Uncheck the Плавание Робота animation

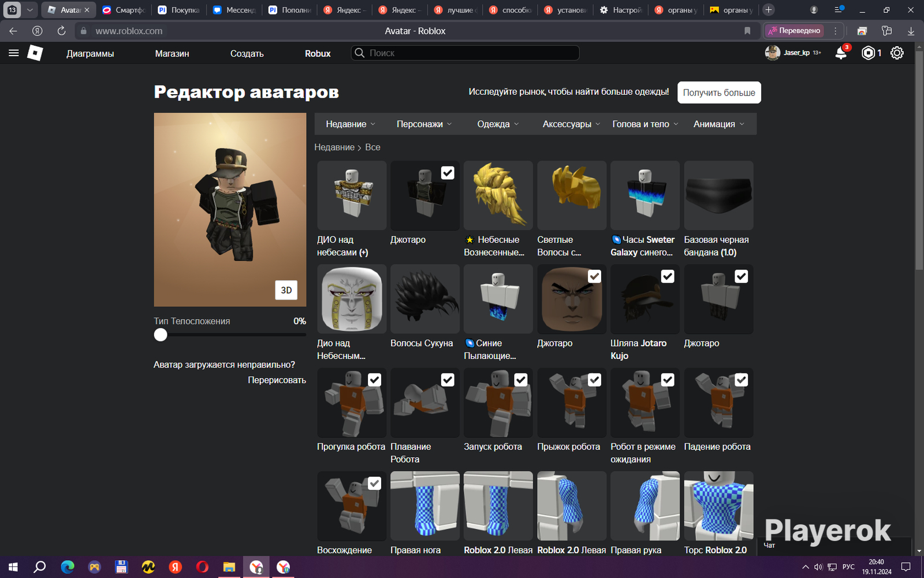coord(448,380)
